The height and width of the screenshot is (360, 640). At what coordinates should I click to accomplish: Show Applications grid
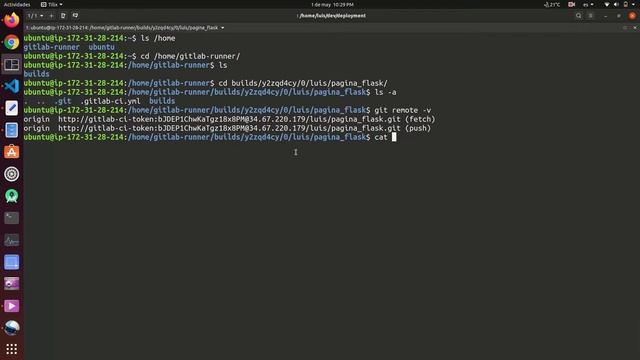pos(11,349)
